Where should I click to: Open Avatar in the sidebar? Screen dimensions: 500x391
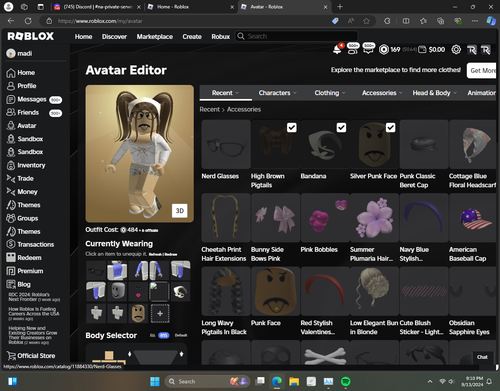coord(21,126)
